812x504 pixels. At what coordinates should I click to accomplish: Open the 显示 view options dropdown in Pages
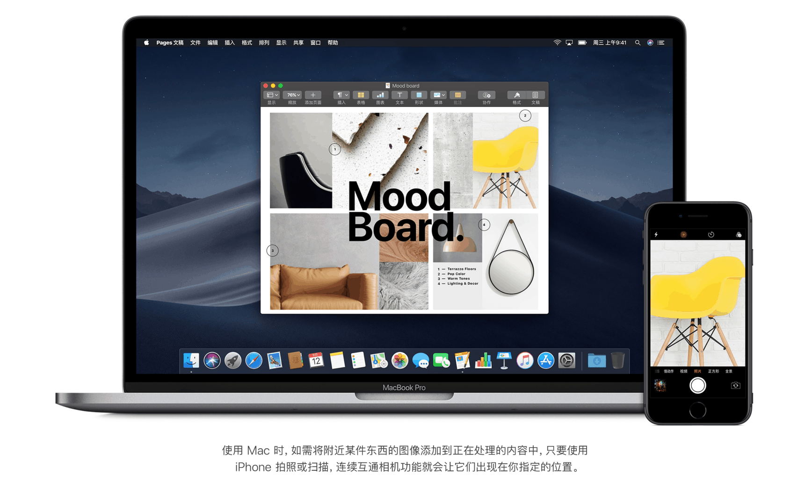click(272, 95)
